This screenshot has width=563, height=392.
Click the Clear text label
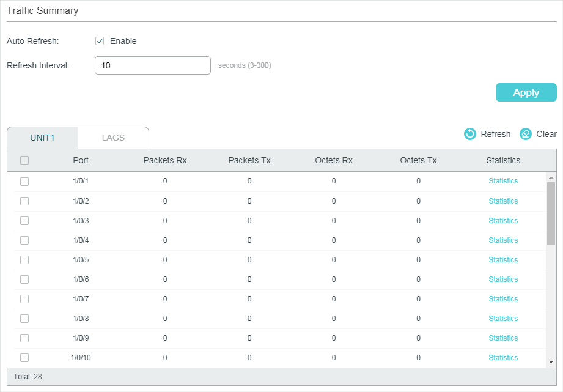[546, 134]
